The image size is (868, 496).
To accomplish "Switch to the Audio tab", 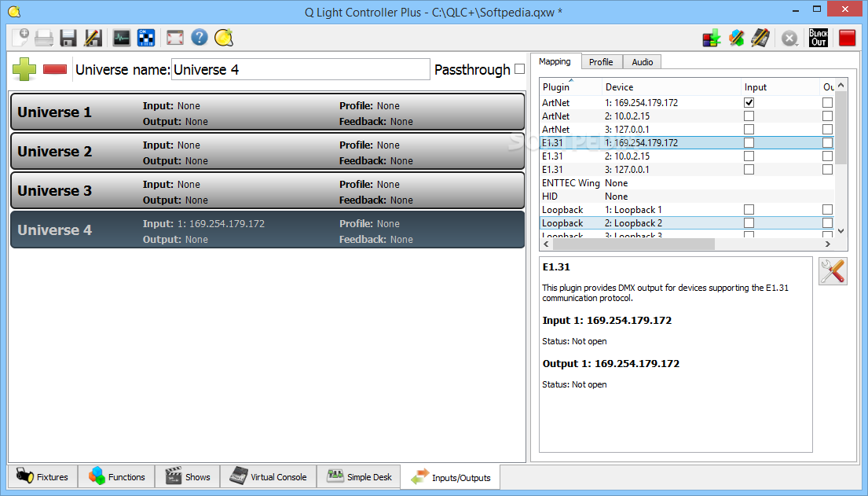I will click(x=642, y=62).
